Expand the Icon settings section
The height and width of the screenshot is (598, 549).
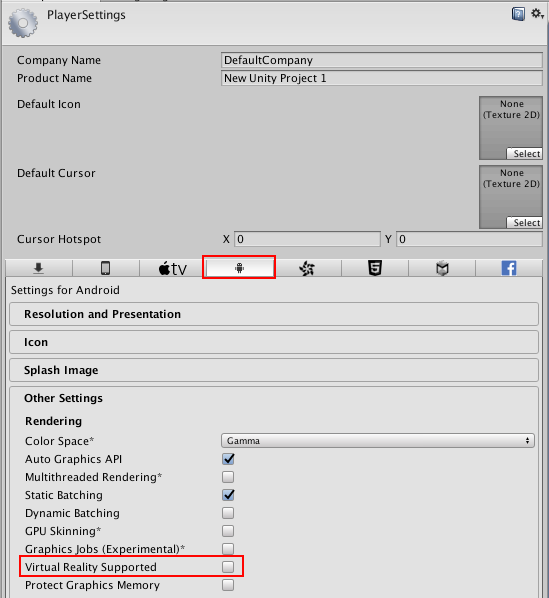click(274, 342)
